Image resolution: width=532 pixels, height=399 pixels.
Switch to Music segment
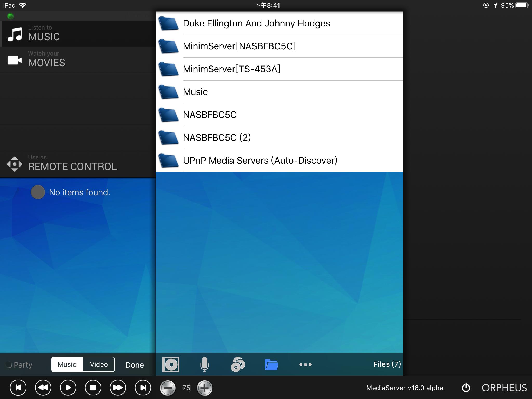point(67,364)
